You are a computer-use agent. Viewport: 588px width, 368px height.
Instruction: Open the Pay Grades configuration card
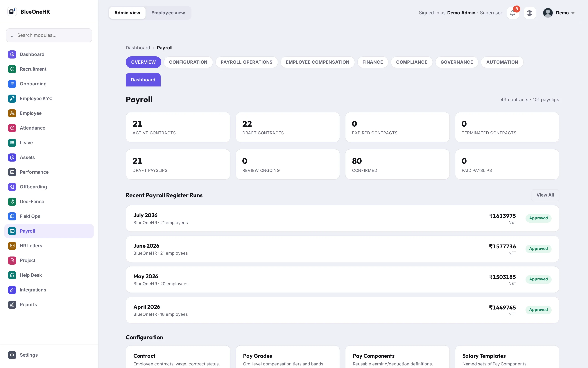point(288,357)
